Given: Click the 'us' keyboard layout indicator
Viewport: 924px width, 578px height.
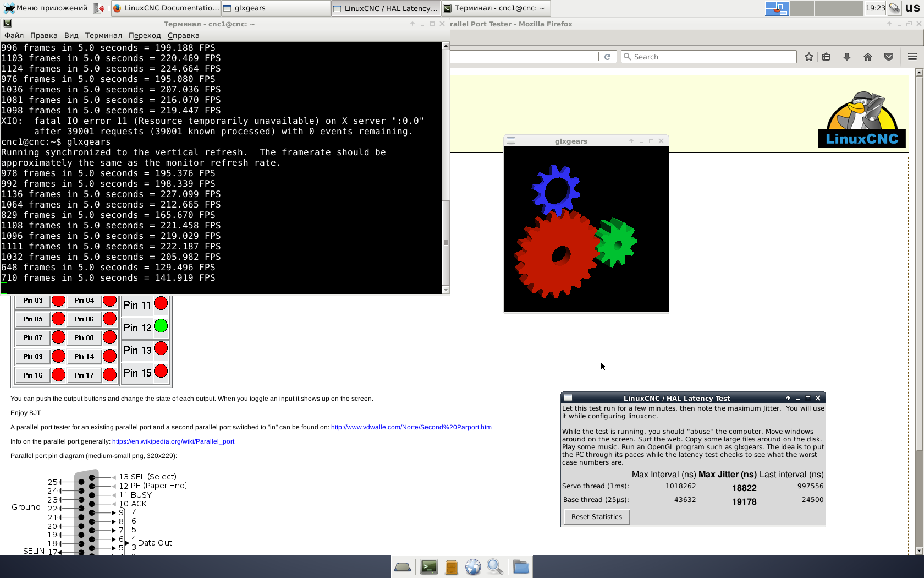Looking at the screenshot, I should (x=912, y=8).
